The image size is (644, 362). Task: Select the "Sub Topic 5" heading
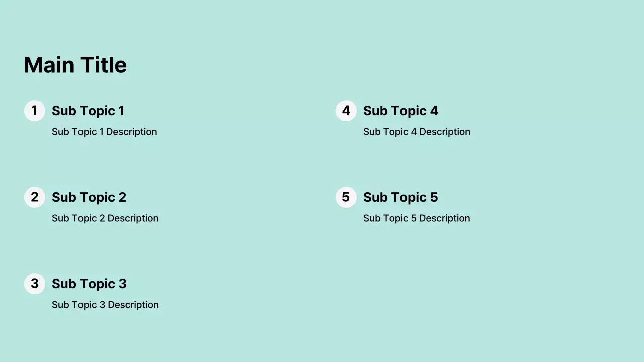coord(400,197)
